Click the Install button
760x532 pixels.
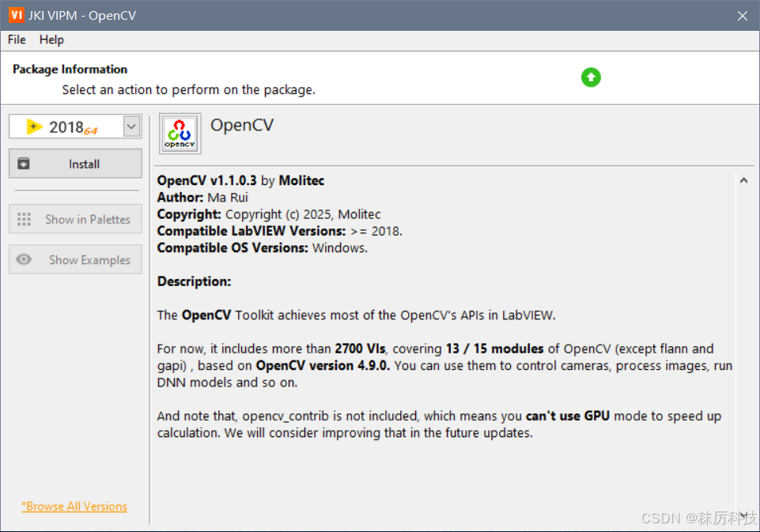[75, 164]
